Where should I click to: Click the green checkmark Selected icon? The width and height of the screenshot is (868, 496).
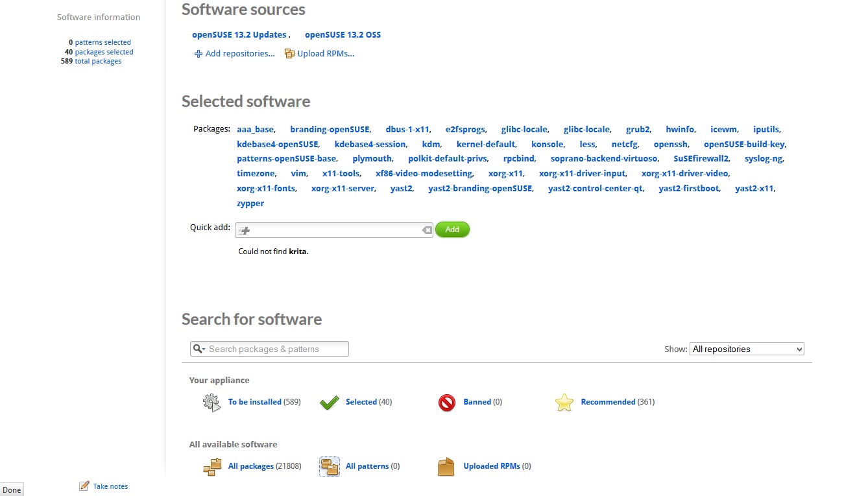(330, 403)
